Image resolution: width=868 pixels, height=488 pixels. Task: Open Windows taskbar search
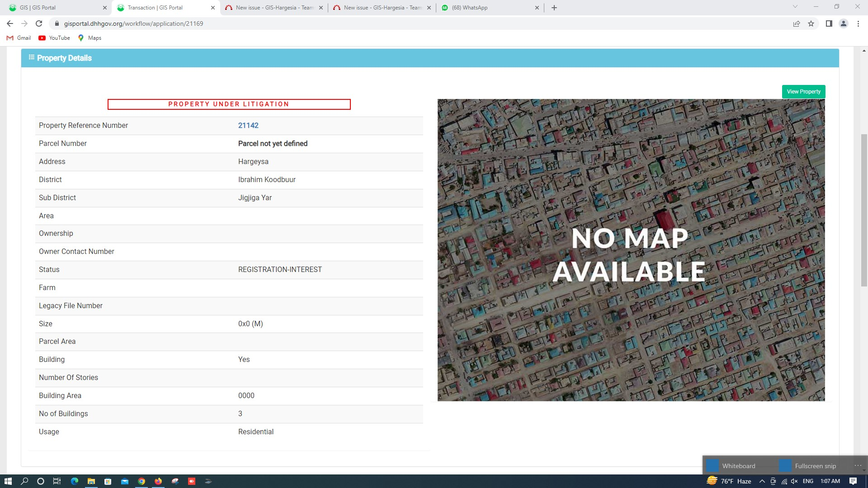[x=24, y=481]
